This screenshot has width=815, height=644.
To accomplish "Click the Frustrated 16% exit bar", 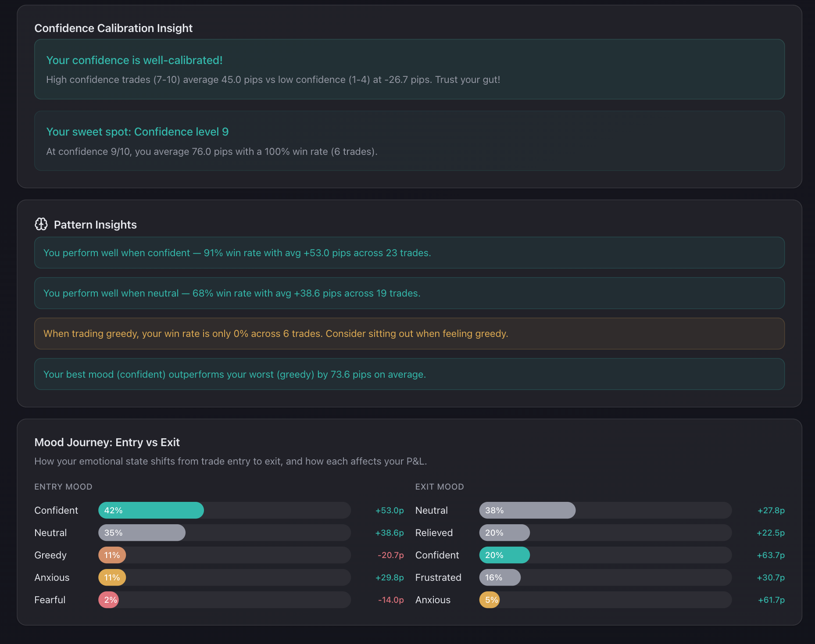I will (499, 577).
